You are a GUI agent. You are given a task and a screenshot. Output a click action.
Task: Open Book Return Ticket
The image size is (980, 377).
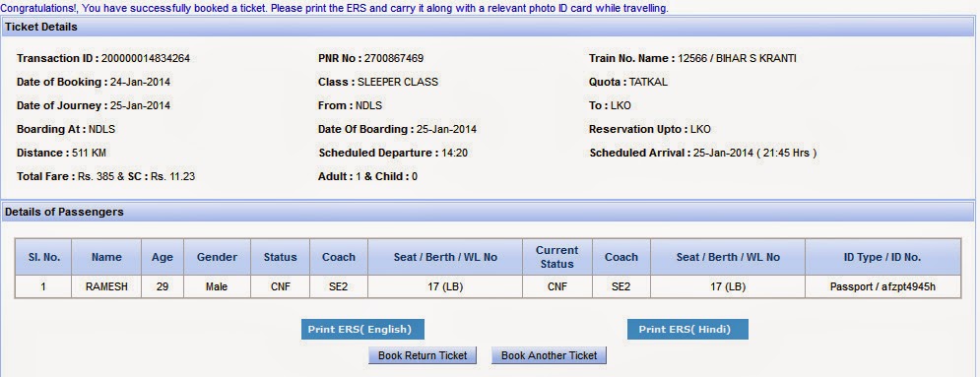[423, 355]
